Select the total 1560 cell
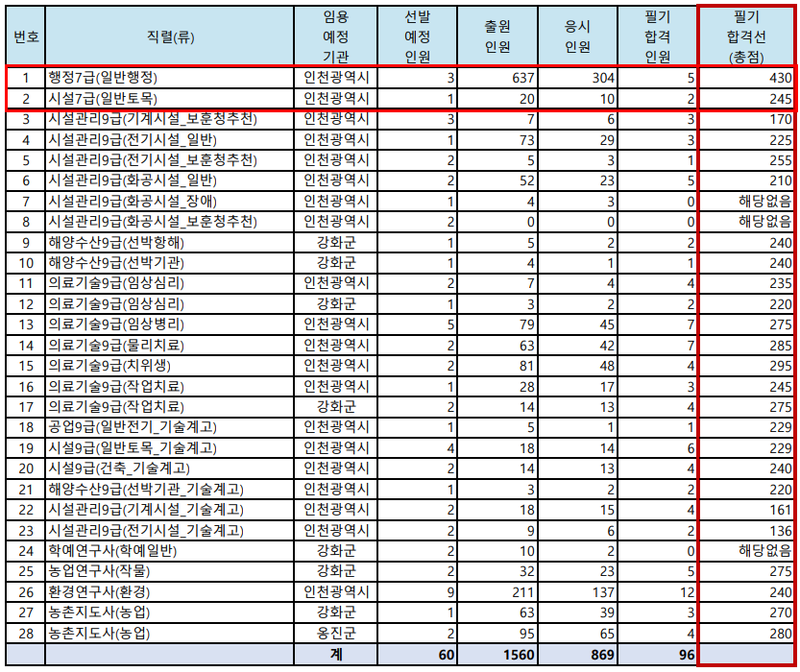This screenshot has height=672, width=800. pos(497,654)
